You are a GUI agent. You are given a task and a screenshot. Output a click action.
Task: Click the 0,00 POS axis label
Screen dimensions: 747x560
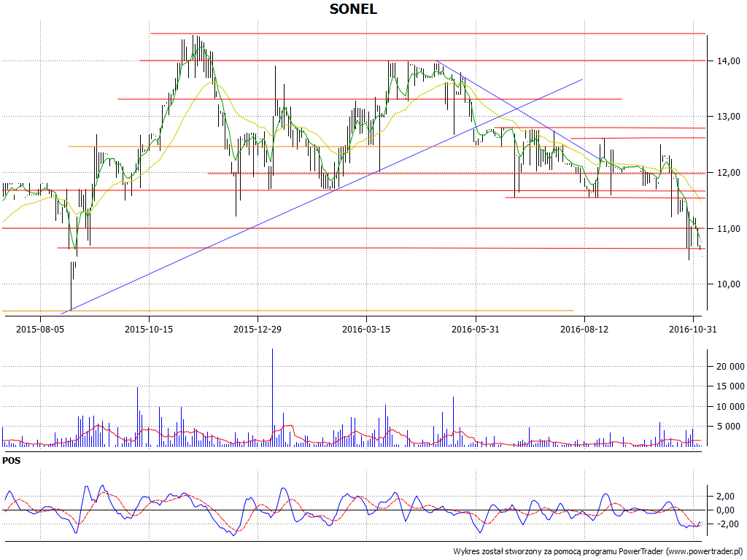click(x=726, y=510)
